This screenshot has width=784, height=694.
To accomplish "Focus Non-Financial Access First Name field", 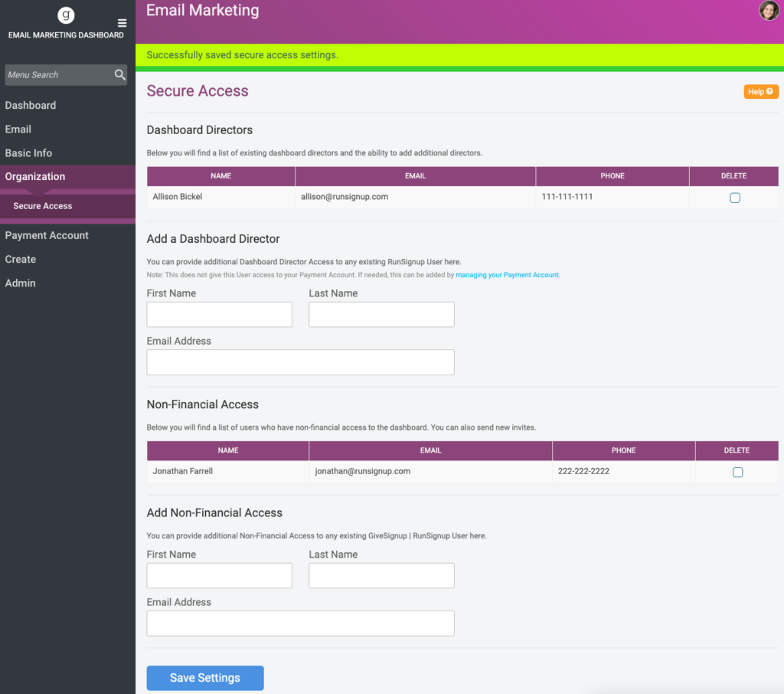I will [219, 575].
